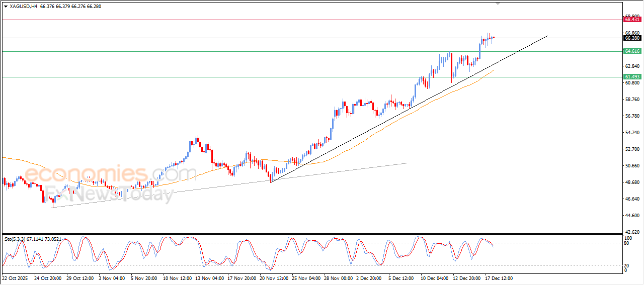The image size is (644, 285).
Task: Click the 56.780 price axis value
Action: point(632,116)
